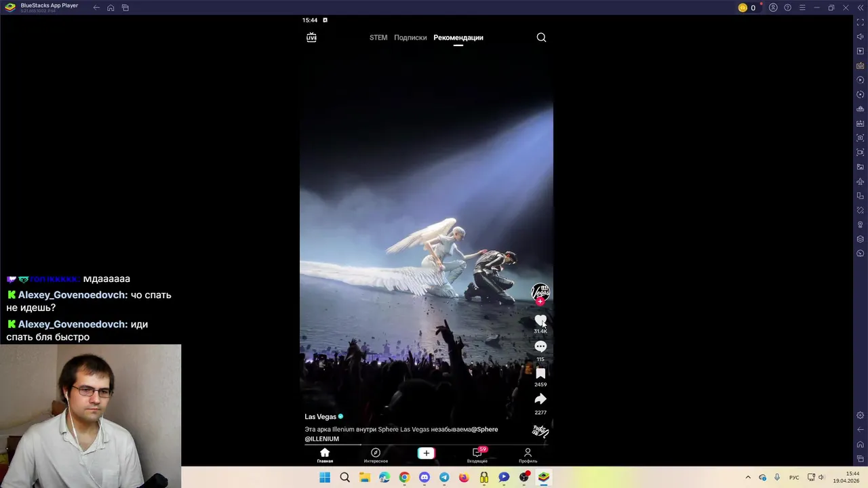Seek on the video progress bar
The image size is (868, 488).
coord(427,445)
